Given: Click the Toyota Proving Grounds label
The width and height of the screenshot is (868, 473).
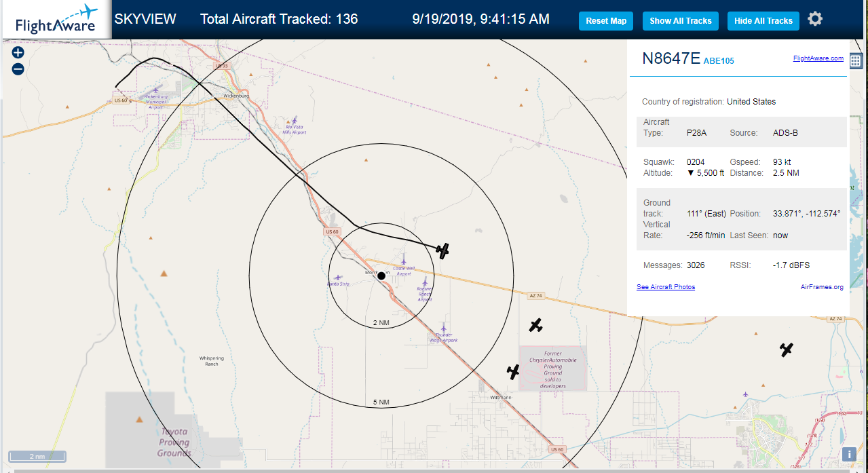Looking at the screenshot, I should (174, 442).
